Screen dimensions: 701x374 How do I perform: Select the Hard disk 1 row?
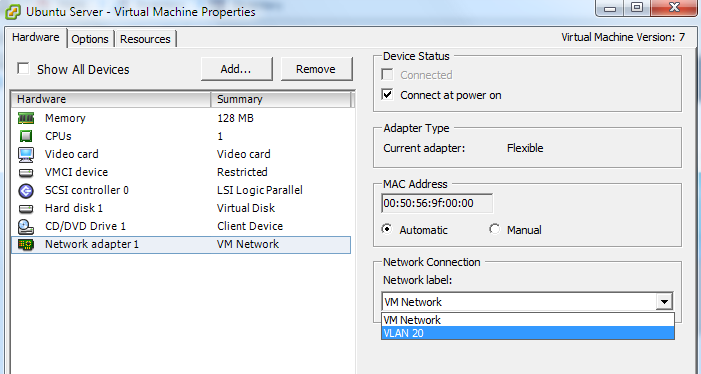pos(181,208)
